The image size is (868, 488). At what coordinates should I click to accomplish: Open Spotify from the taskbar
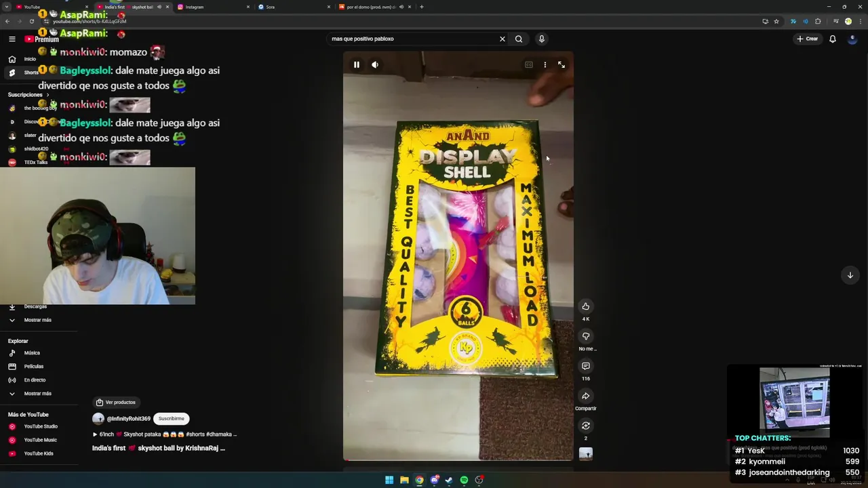464,480
